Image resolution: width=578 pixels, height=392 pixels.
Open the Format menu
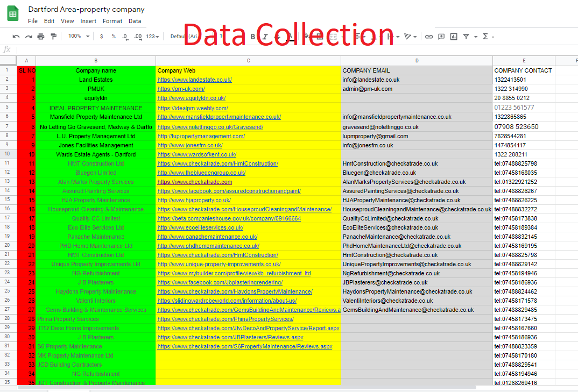[x=112, y=21]
